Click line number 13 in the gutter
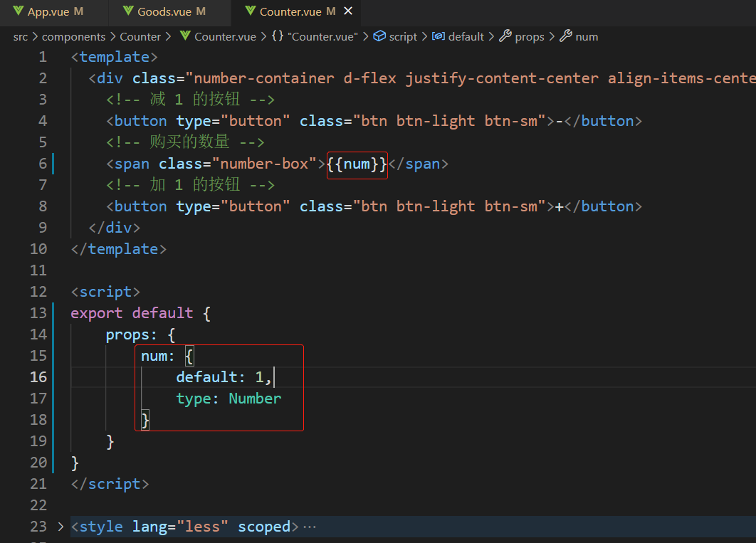The height and width of the screenshot is (543, 756). pos(38,313)
